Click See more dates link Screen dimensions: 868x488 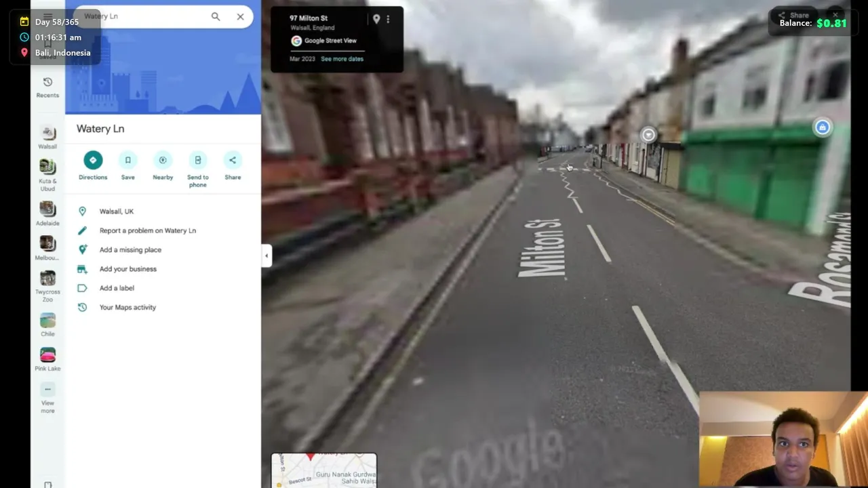[x=342, y=59]
